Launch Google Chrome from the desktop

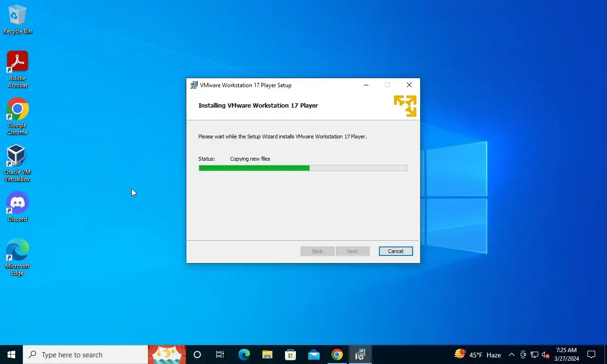pos(17,117)
